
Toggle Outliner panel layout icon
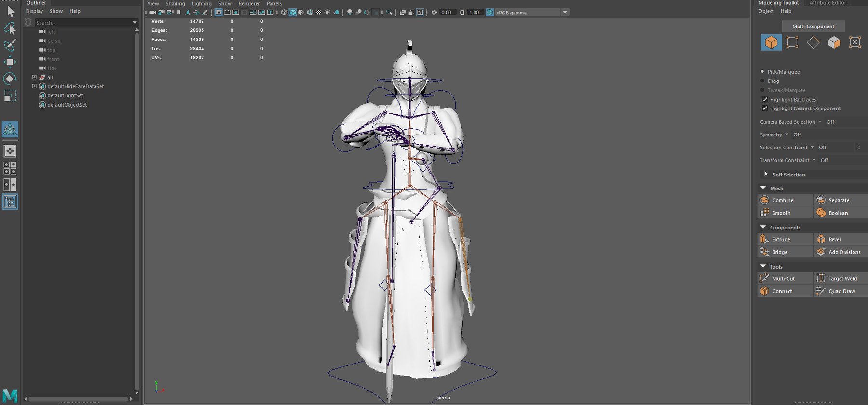coord(10,202)
